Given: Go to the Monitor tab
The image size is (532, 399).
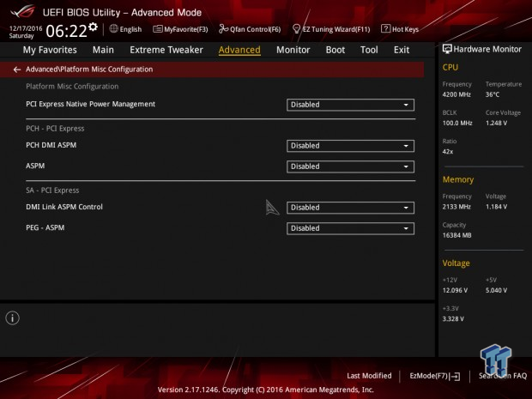Looking at the screenshot, I should click(x=293, y=50).
